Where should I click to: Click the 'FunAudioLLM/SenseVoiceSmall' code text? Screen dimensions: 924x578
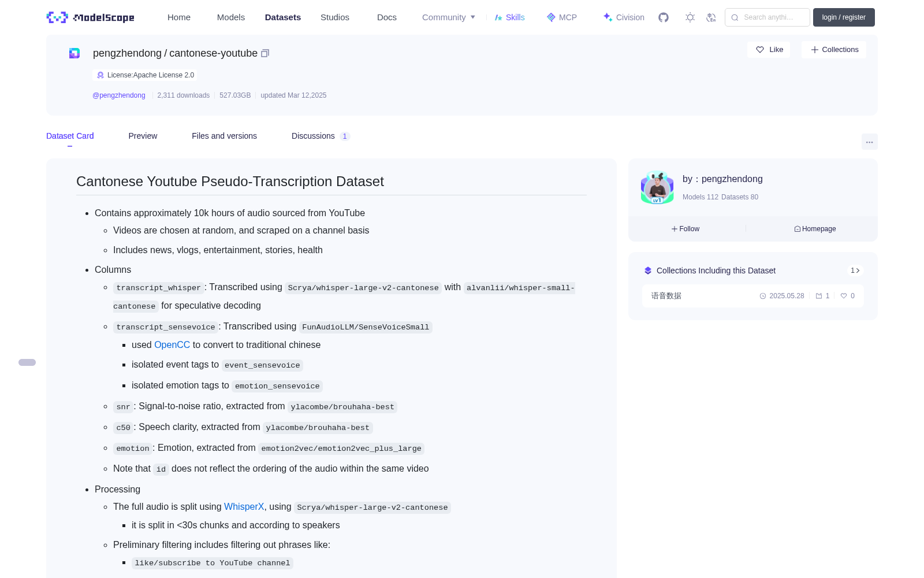366,327
